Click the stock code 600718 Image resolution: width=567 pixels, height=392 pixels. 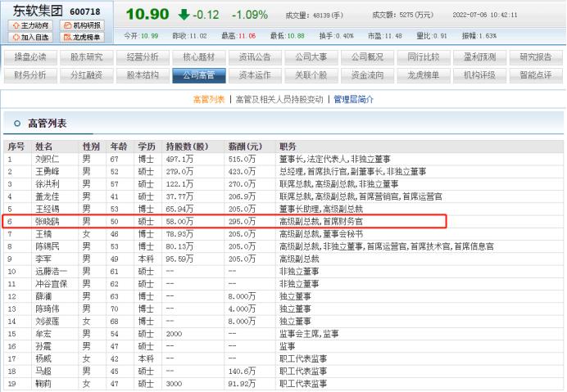pyautogui.click(x=85, y=12)
